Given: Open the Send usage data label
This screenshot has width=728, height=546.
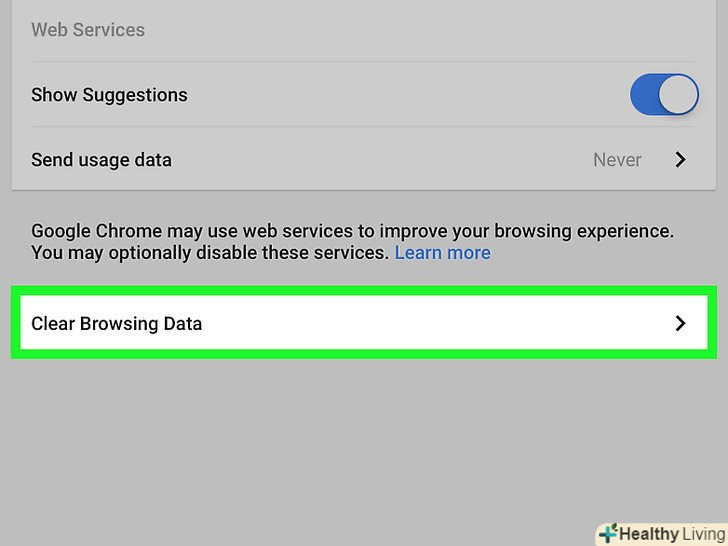Looking at the screenshot, I should [x=101, y=160].
